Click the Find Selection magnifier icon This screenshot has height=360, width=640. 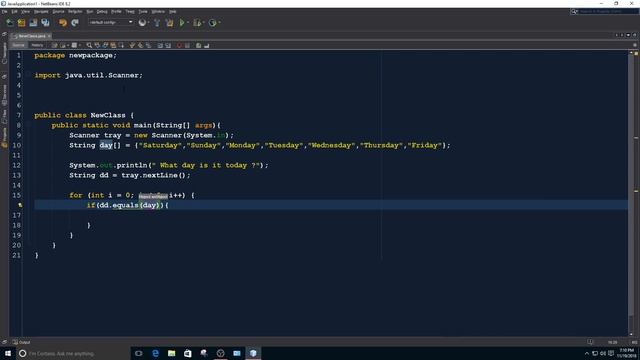(x=89, y=45)
